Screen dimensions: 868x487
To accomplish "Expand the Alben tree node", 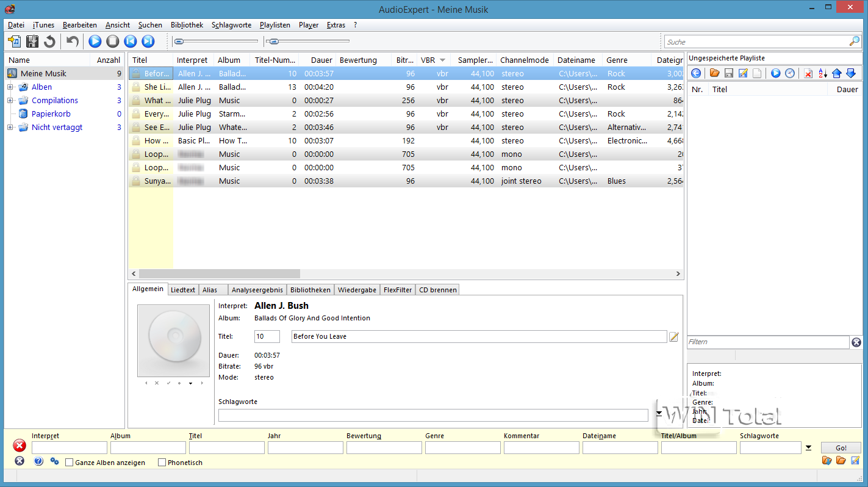I will click(10, 87).
